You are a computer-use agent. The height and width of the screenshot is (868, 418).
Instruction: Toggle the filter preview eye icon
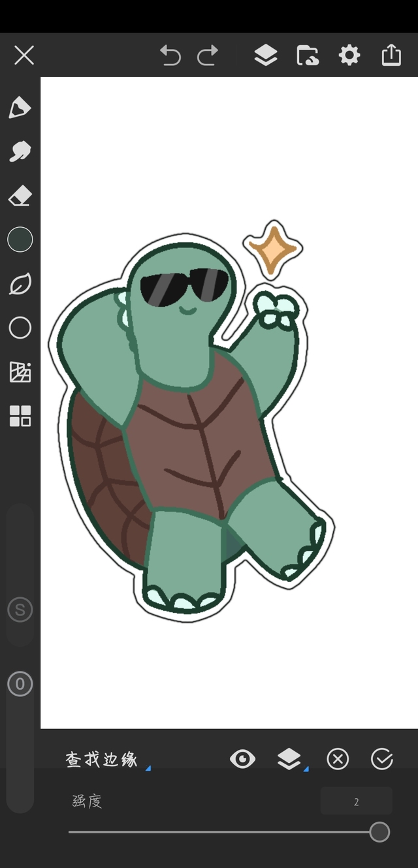(242, 759)
